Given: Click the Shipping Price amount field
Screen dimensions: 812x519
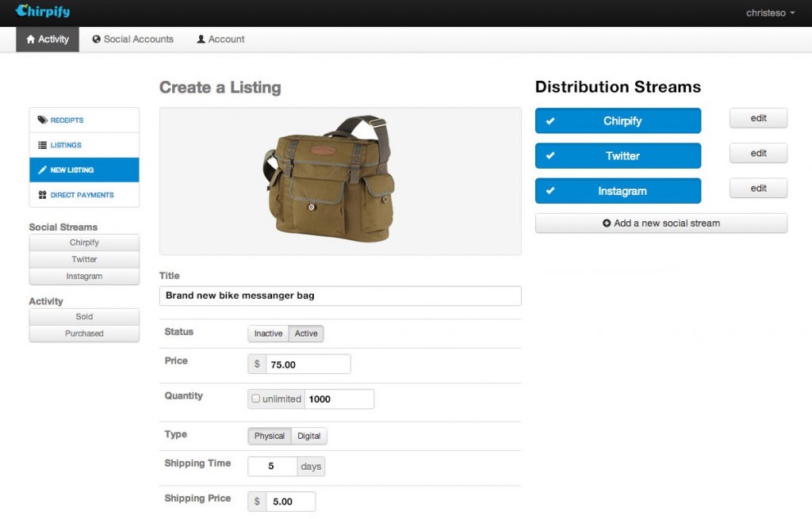Looking at the screenshot, I should [x=290, y=502].
